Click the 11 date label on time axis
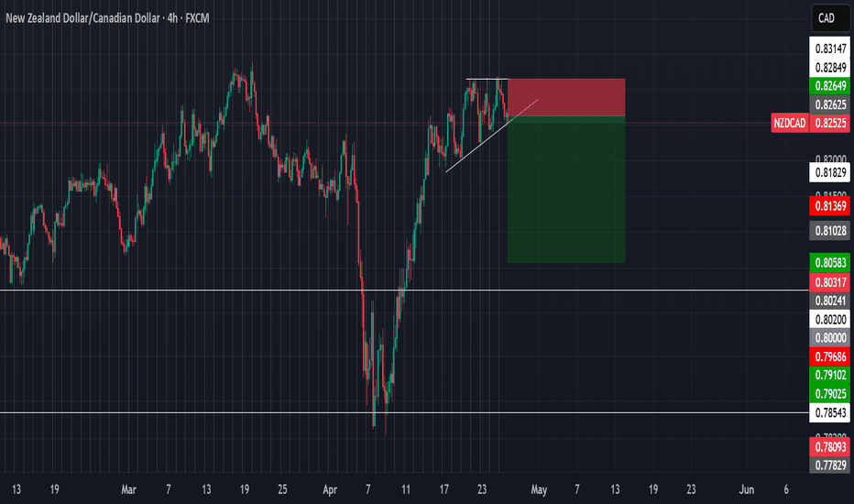 [406, 489]
